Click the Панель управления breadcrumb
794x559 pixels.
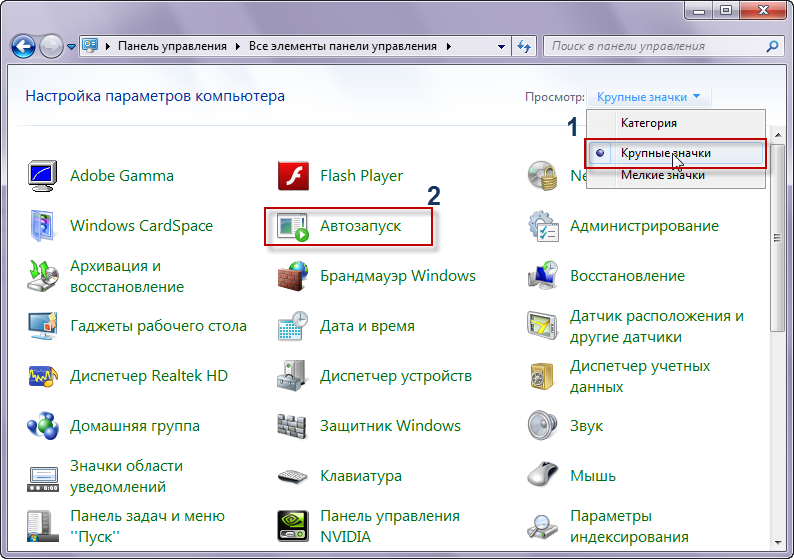click(172, 46)
